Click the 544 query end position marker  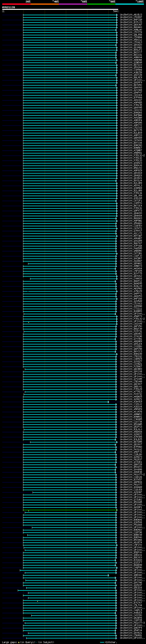coord(115,11)
